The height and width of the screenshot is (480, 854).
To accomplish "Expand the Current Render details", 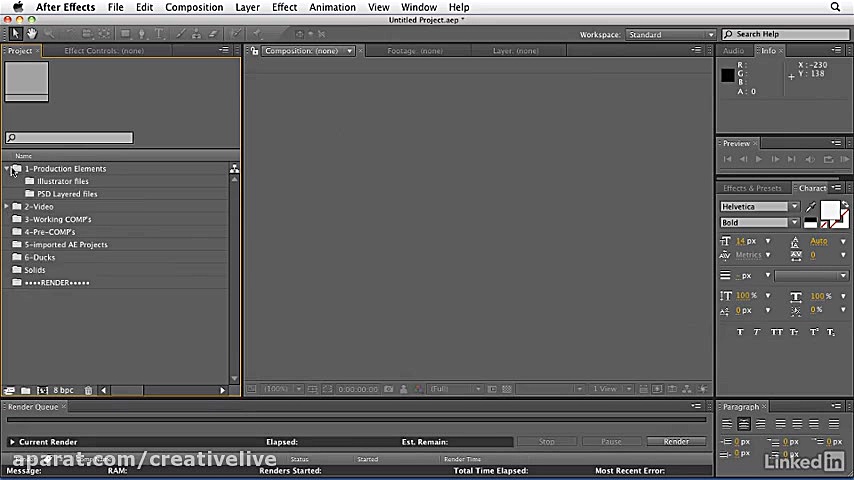I will [x=12, y=442].
